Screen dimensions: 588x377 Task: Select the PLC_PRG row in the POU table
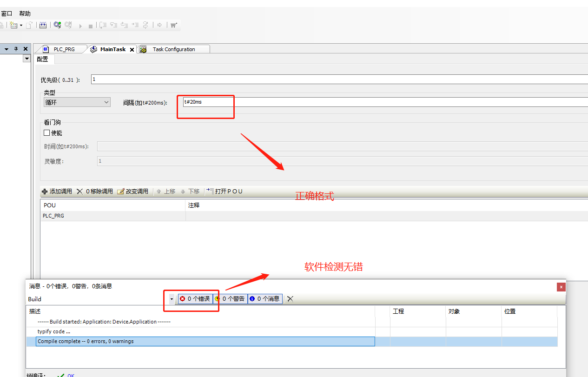[314, 216]
